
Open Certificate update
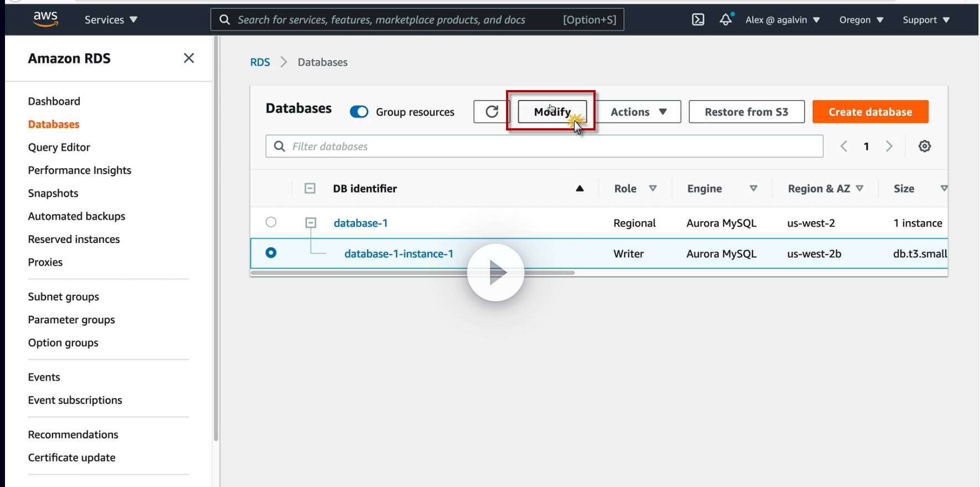pos(72,458)
